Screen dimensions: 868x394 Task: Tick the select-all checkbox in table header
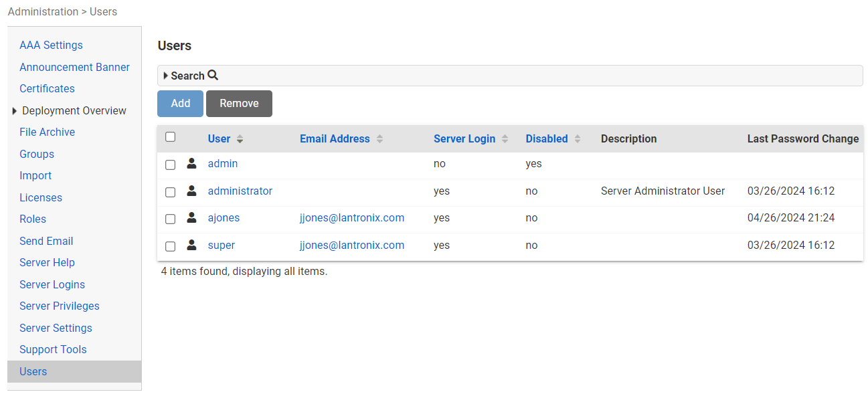point(171,137)
